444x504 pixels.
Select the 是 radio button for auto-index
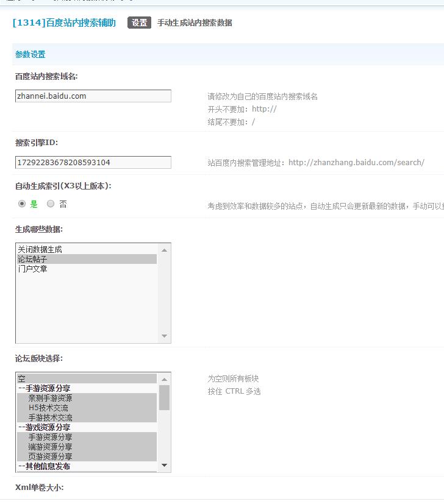coord(22,204)
